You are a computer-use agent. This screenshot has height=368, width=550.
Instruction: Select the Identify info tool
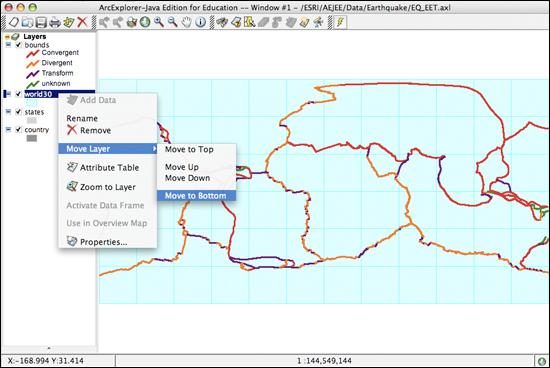point(200,22)
